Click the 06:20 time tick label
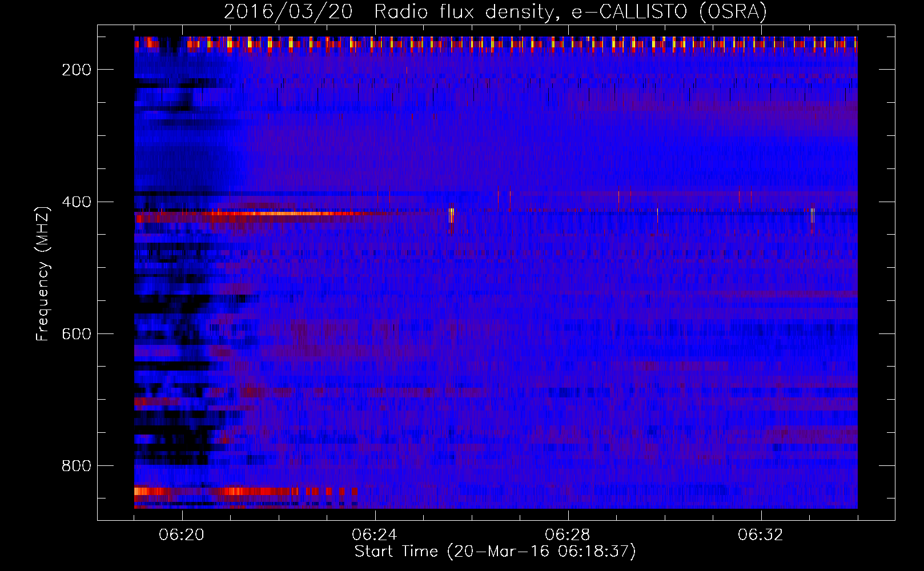The width and height of the screenshot is (924, 571). [182, 535]
